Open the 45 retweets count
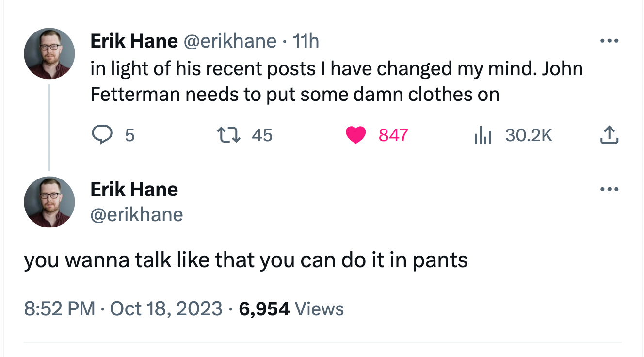Screen dimensions: 644x357 (262, 135)
